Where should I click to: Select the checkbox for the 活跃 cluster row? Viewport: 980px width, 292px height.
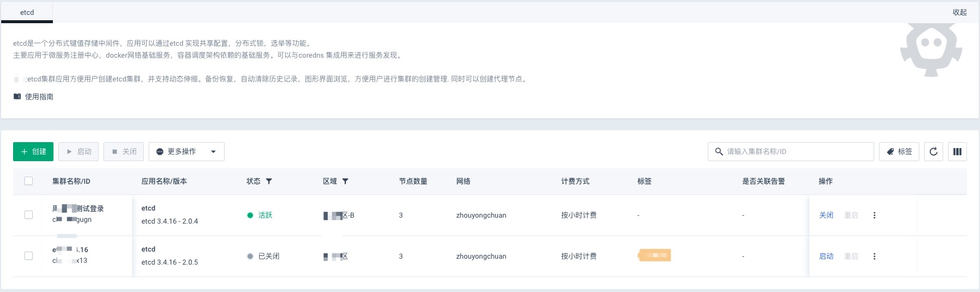point(29,215)
